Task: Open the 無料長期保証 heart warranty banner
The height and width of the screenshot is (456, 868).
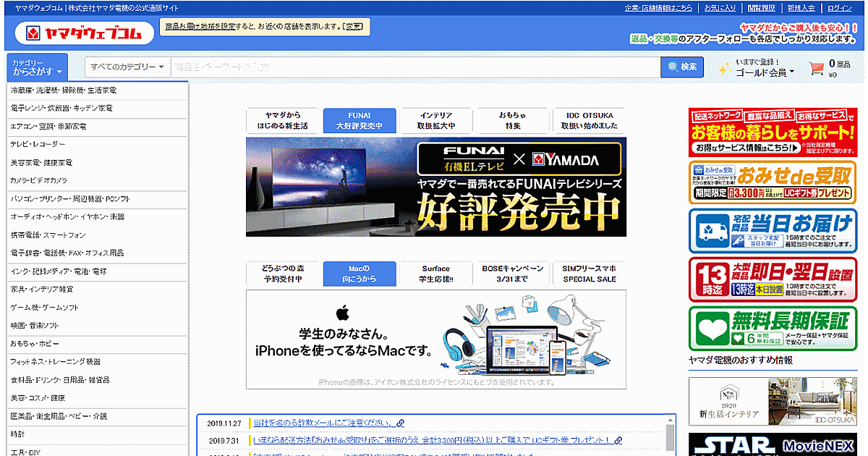Action: tap(773, 329)
